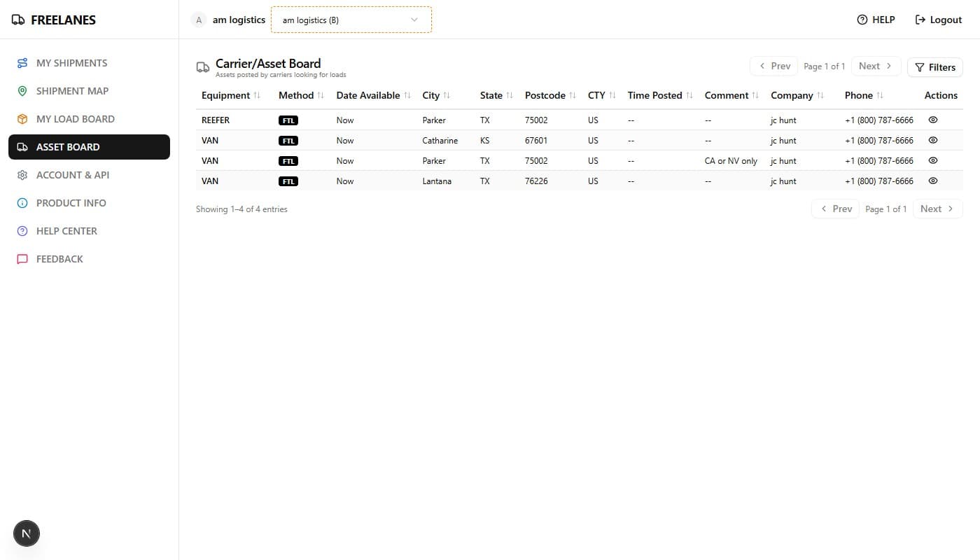Sort by Date Available column
Screen dimensions: 980x560
coord(374,95)
